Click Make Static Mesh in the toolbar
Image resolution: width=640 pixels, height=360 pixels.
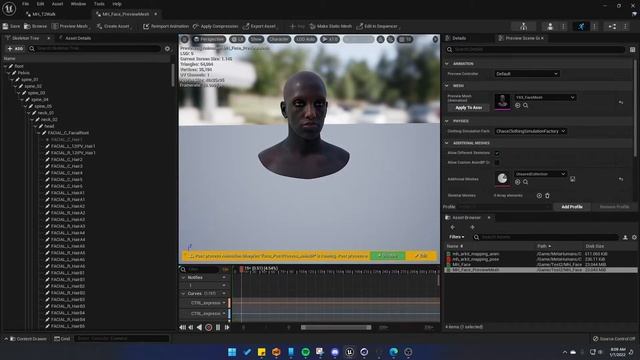(x=331, y=26)
